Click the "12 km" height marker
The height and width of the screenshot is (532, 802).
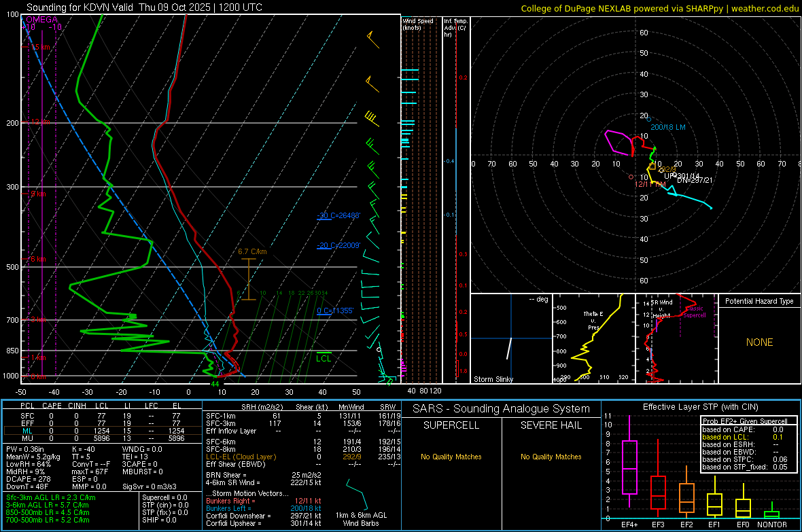click(40, 122)
